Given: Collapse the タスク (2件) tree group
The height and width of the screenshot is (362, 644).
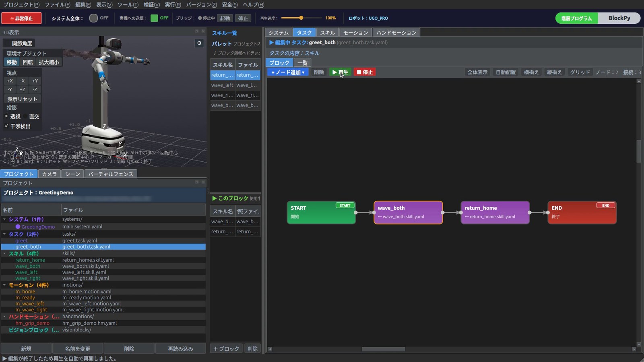Looking at the screenshot, I should pyautogui.click(x=4, y=234).
